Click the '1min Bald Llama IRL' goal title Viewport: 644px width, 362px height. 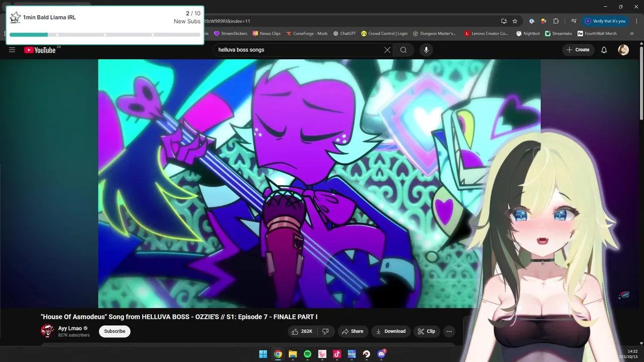coord(49,18)
